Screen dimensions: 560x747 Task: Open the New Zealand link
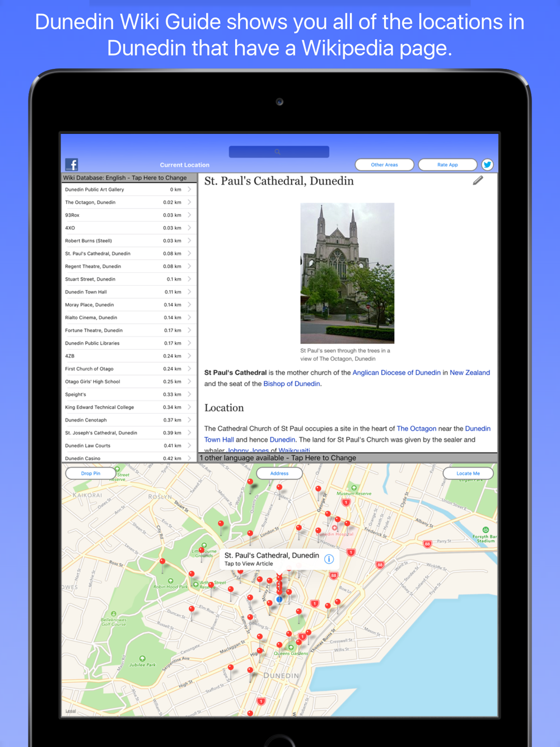coord(470,372)
